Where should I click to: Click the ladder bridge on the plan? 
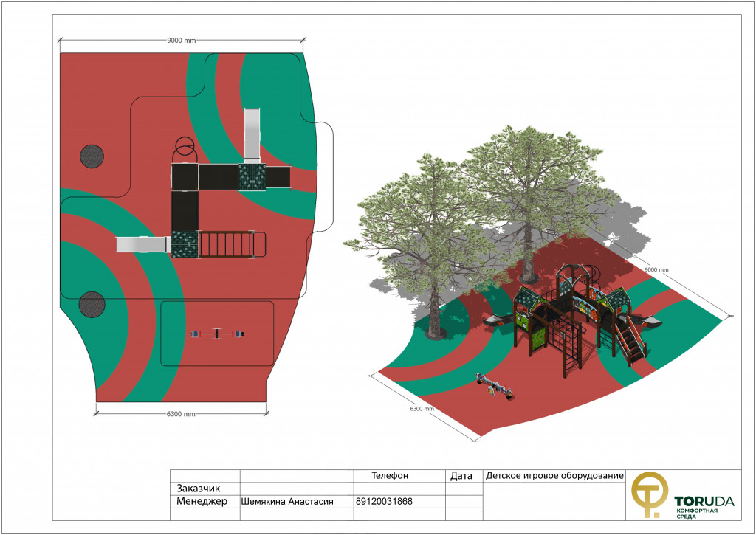coord(229,244)
